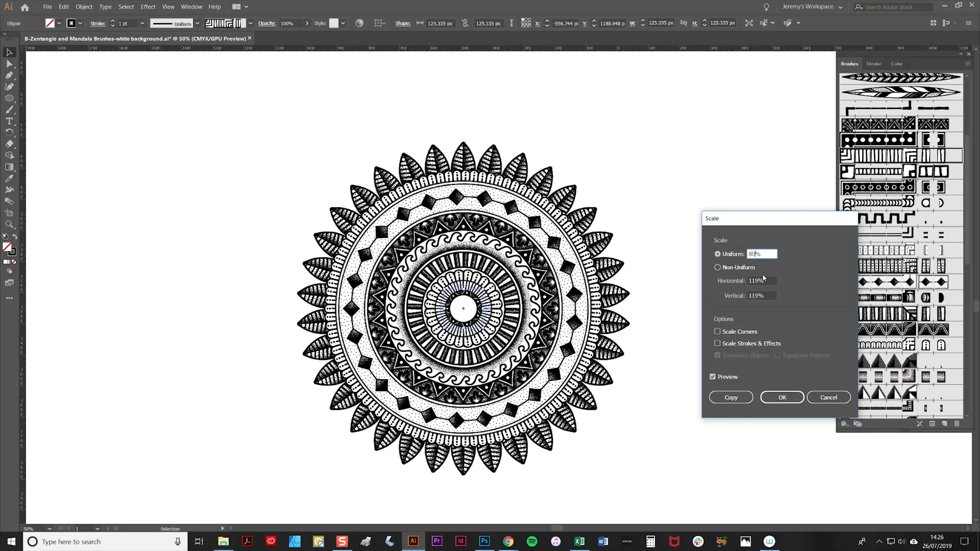Enable the Scale Corners checkbox
Image resolution: width=980 pixels, height=551 pixels.
(717, 331)
